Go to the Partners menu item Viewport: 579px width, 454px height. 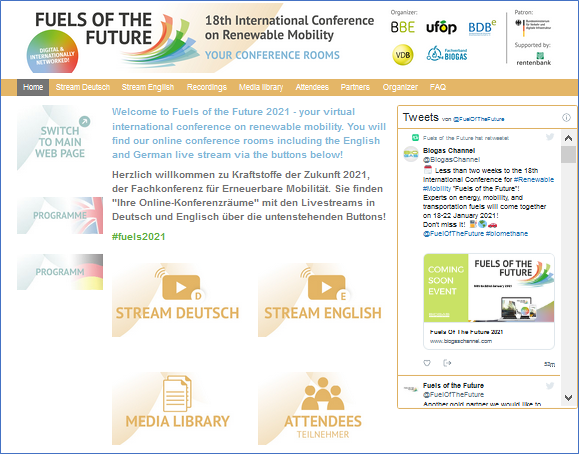[x=355, y=87]
